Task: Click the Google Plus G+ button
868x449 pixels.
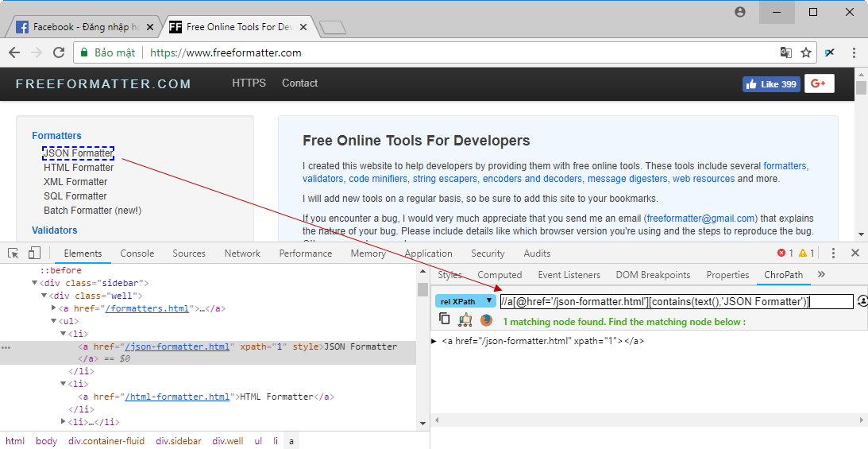Action: coord(820,83)
